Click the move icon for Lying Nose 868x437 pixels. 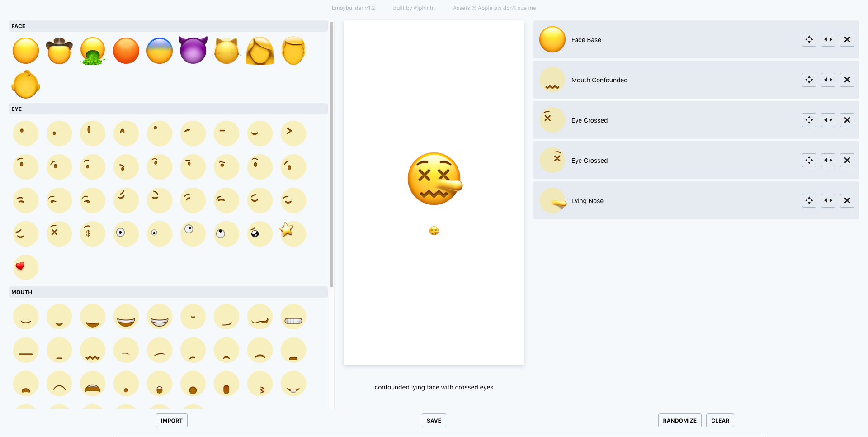click(x=809, y=201)
